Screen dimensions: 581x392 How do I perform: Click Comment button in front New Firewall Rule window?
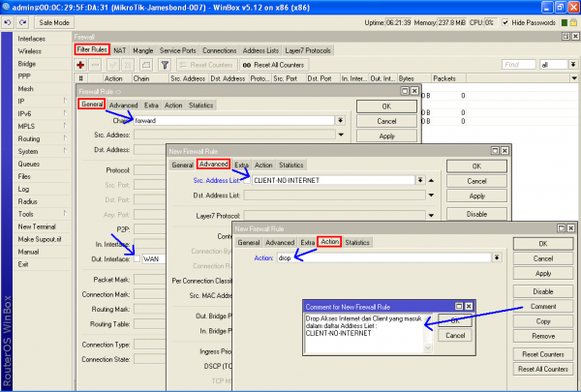543,307
